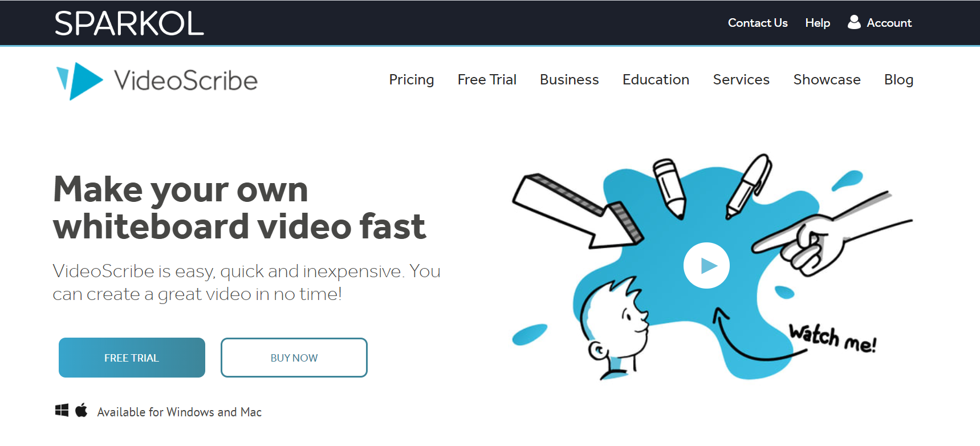The height and width of the screenshot is (446, 980).
Task: Click the Apple logo icon
Action: [x=82, y=409]
